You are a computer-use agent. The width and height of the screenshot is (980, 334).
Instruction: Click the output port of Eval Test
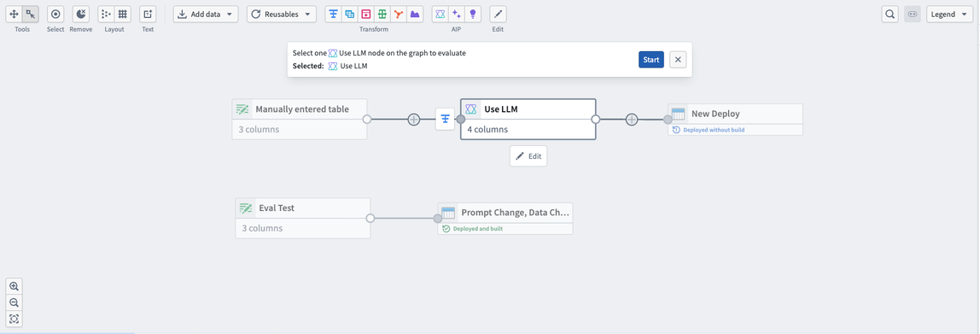pos(370,219)
